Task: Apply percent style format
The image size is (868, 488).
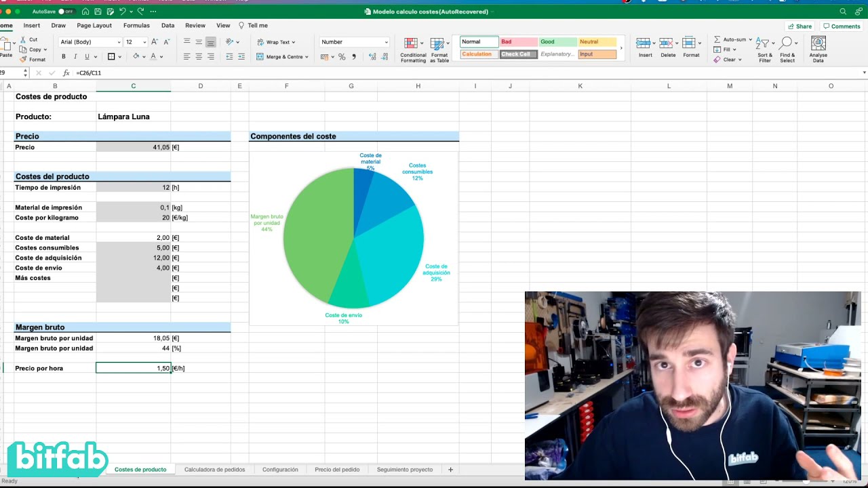Action: (x=342, y=57)
